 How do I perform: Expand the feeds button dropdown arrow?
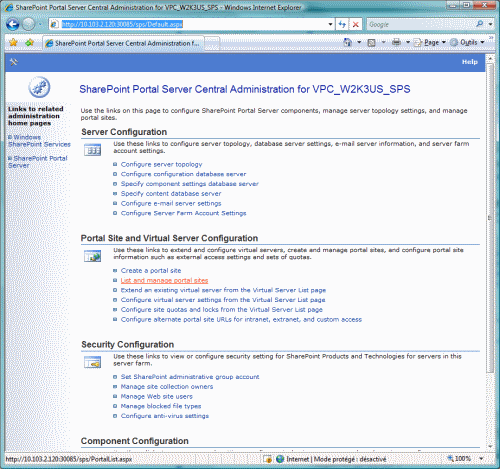point(383,42)
